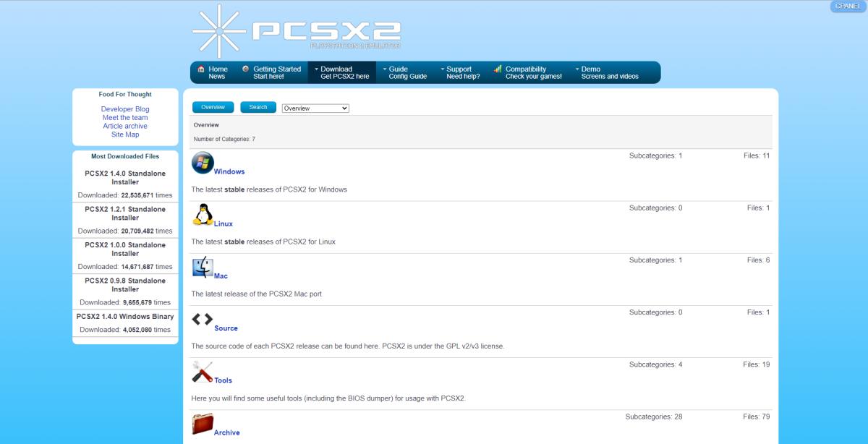Screen dimensions: 868x444
Task: Expand the Download menu in navbar
Action: tap(341, 72)
